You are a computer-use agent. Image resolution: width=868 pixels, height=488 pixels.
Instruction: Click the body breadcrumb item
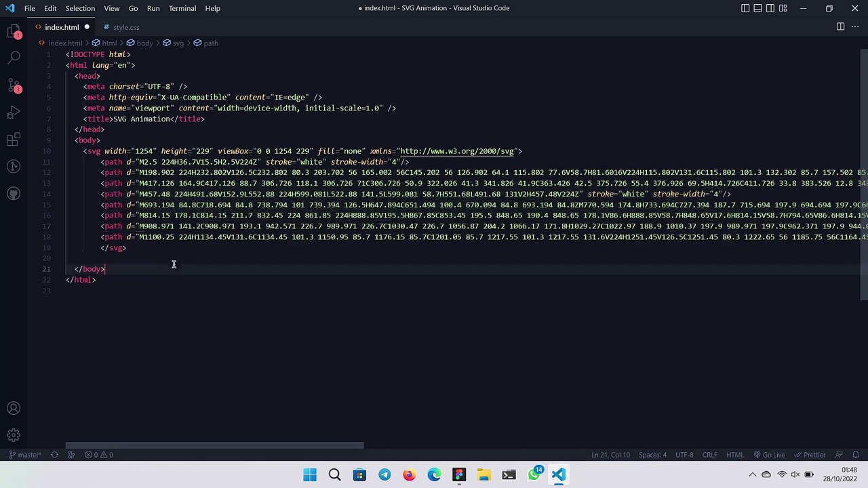pos(144,43)
